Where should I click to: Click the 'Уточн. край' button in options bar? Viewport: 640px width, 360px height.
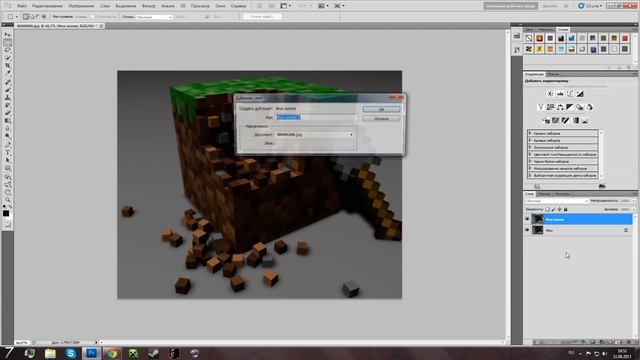click(262, 17)
